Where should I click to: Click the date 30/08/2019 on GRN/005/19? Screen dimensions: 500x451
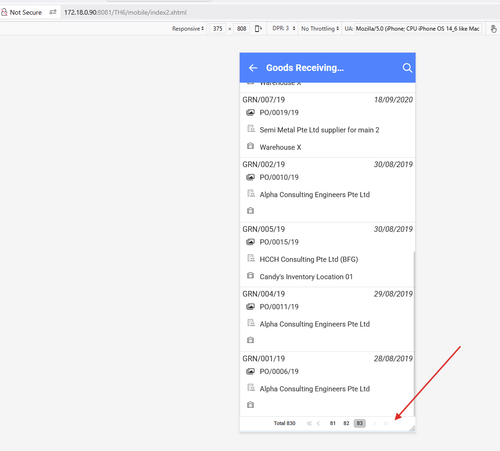pyautogui.click(x=393, y=229)
